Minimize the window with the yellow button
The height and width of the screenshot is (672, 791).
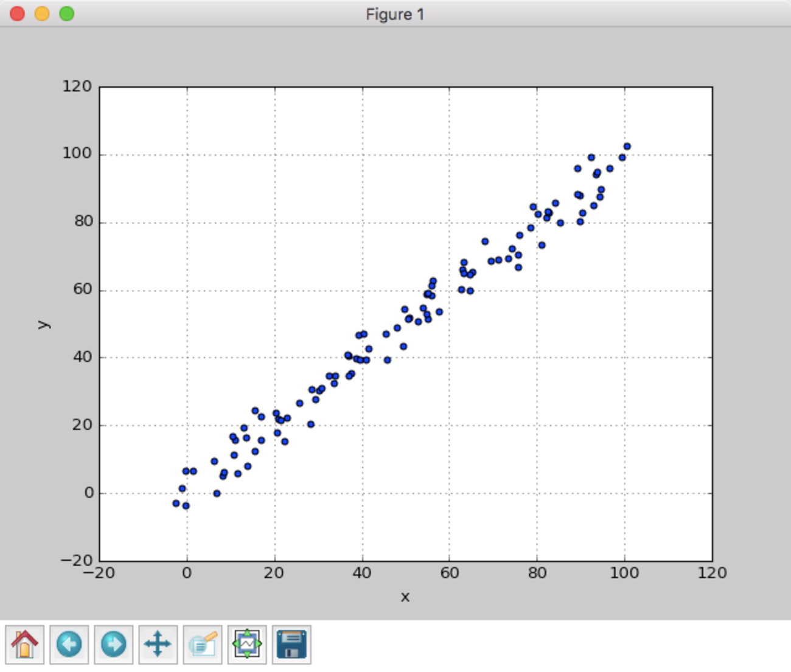42,13
